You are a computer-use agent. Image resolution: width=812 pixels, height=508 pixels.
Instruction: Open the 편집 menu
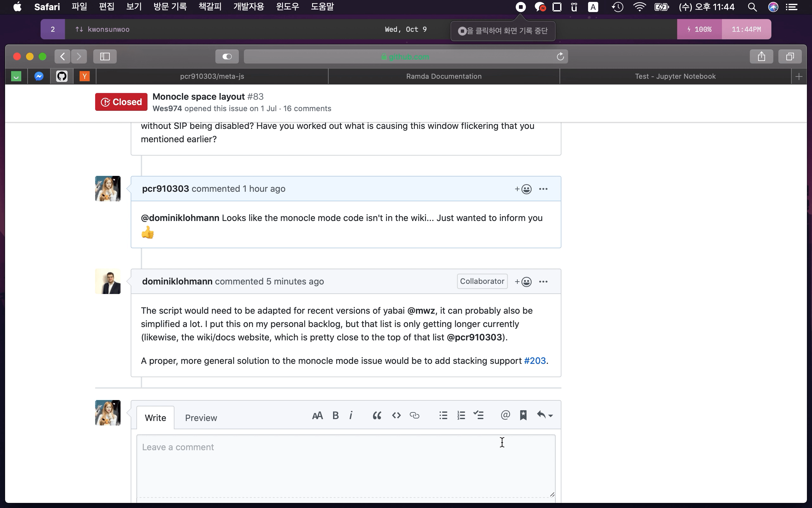tap(107, 7)
